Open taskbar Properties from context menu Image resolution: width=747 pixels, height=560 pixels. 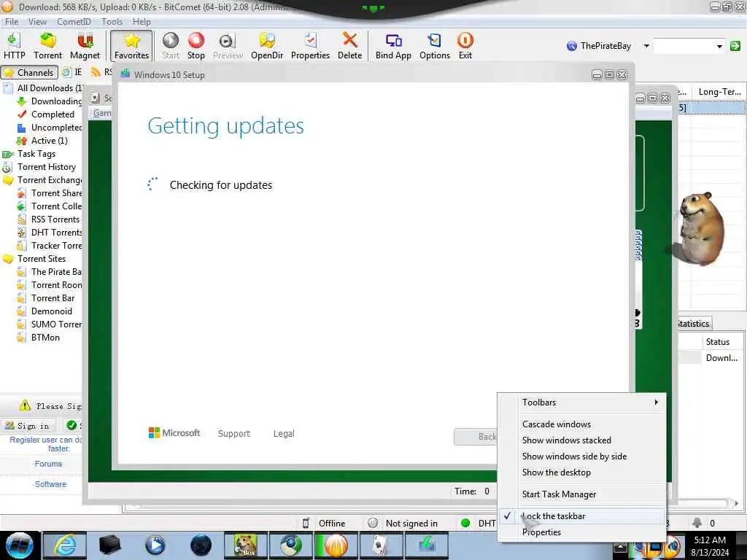tap(541, 532)
